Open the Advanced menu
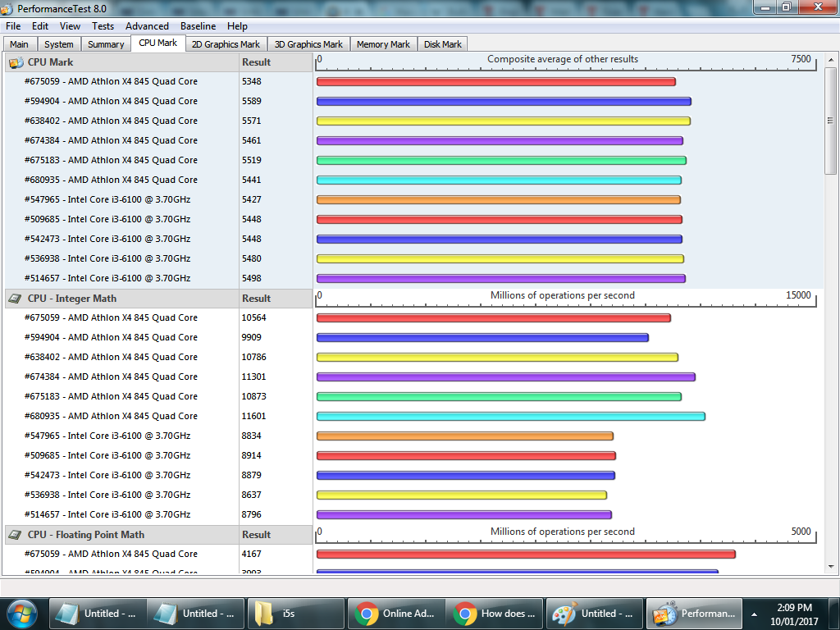The height and width of the screenshot is (630, 840). click(x=148, y=26)
